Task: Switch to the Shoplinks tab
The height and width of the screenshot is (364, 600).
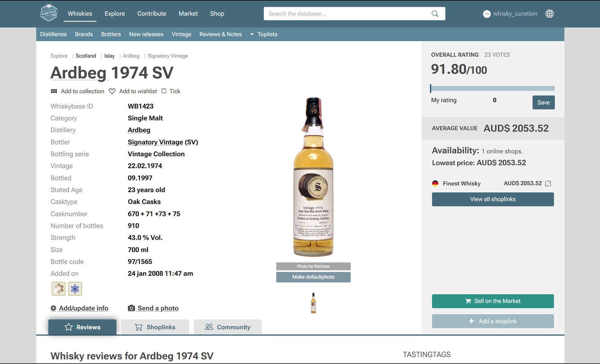Action: (155, 327)
